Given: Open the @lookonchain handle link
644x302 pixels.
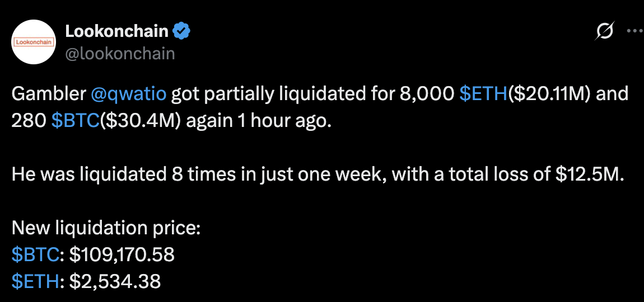Looking at the screenshot, I should 120,53.
